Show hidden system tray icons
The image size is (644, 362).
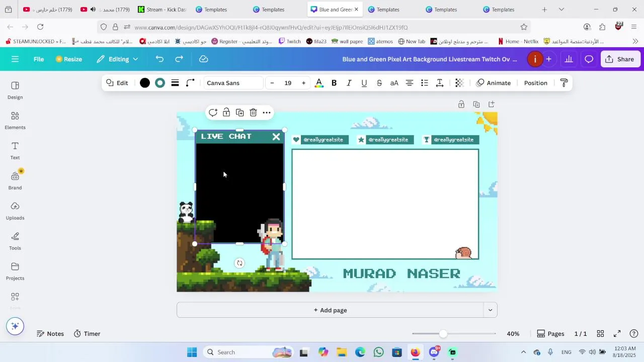523,352
